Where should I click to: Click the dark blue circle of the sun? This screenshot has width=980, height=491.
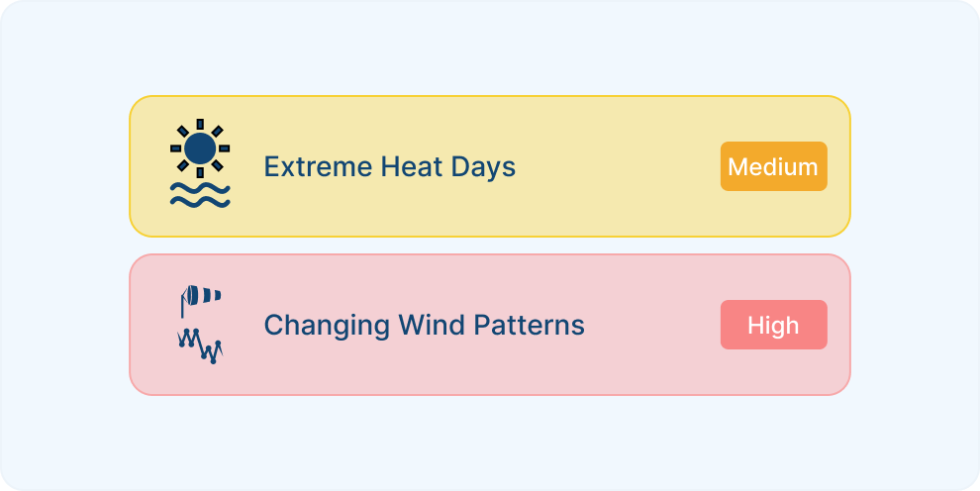pyautogui.click(x=200, y=148)
